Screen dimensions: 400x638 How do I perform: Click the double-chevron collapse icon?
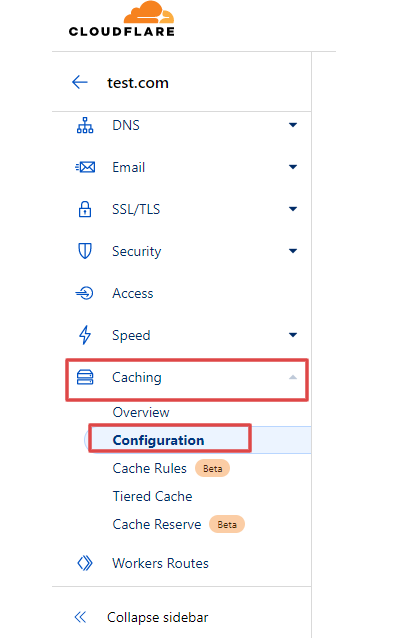click(80, 617)
